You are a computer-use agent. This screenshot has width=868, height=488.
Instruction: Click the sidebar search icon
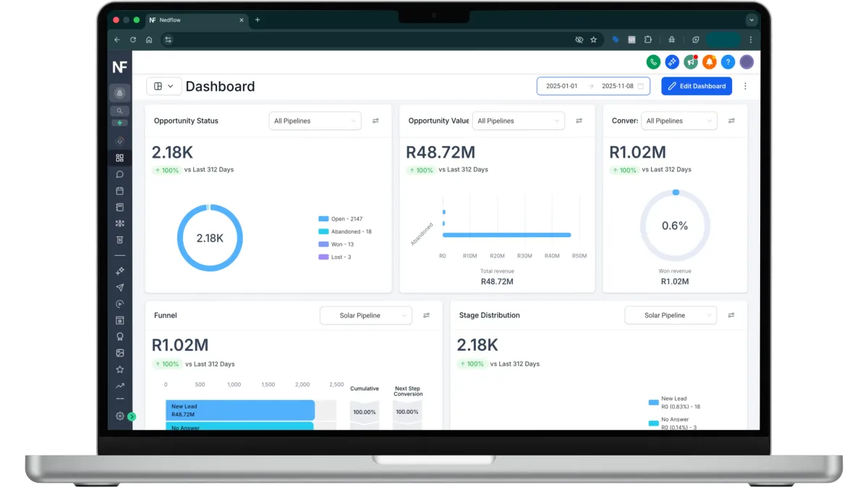coord(119,111)
